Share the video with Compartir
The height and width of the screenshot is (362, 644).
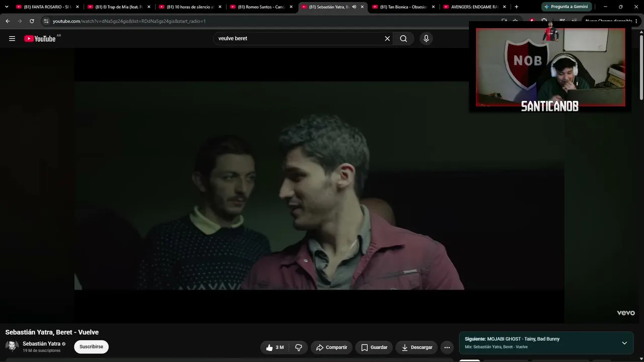[332, 347]
